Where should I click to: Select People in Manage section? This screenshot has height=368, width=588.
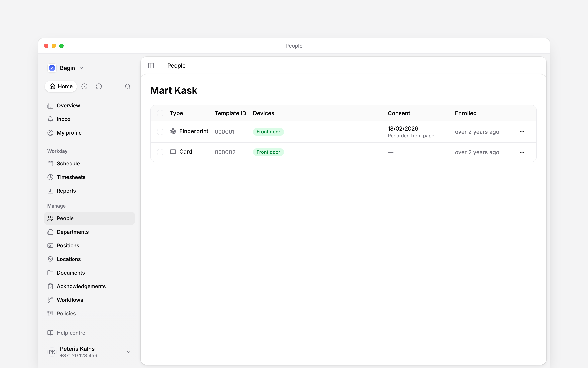89,218
